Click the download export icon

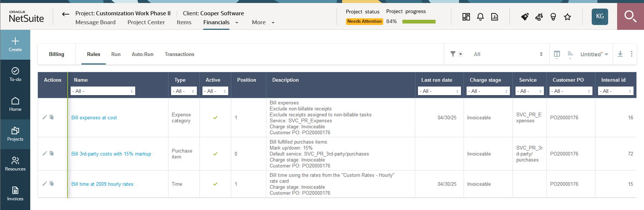click(x=620, y=54)
